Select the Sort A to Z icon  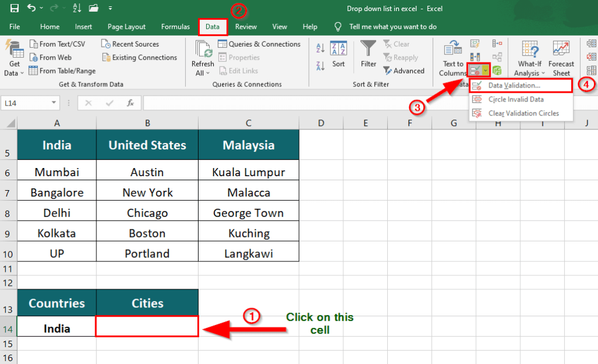pos(320,47)
